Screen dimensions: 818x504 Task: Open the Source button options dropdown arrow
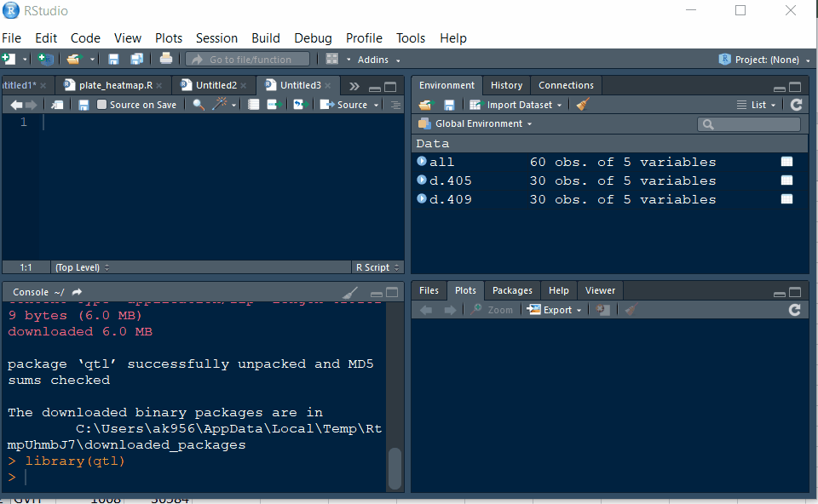376,106
